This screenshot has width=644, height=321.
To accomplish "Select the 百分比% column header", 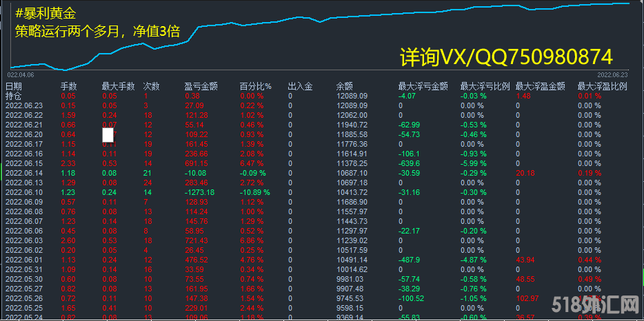I will [x=255, y=86].
